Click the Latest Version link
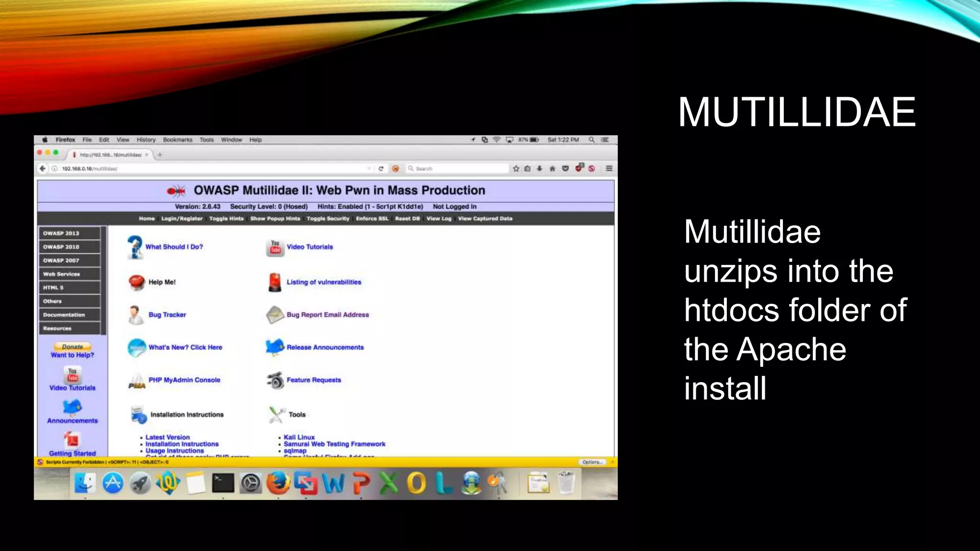Viewport: 980px width, 551px height. click(x=167, y=437)
